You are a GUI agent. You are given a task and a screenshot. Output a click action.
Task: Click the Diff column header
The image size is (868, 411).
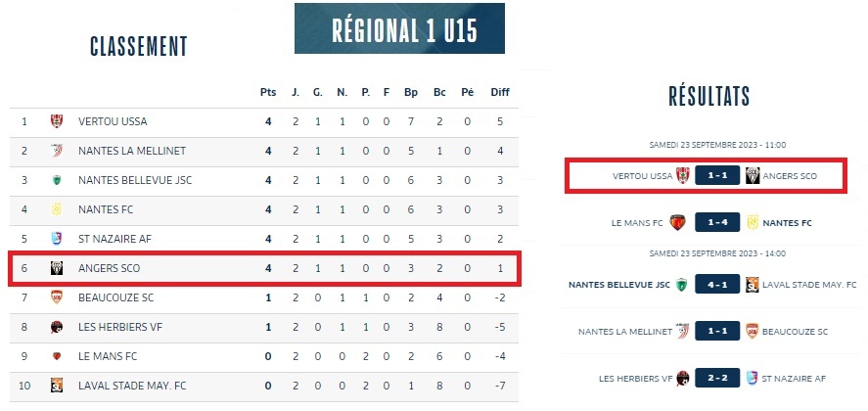click(500, 92)
